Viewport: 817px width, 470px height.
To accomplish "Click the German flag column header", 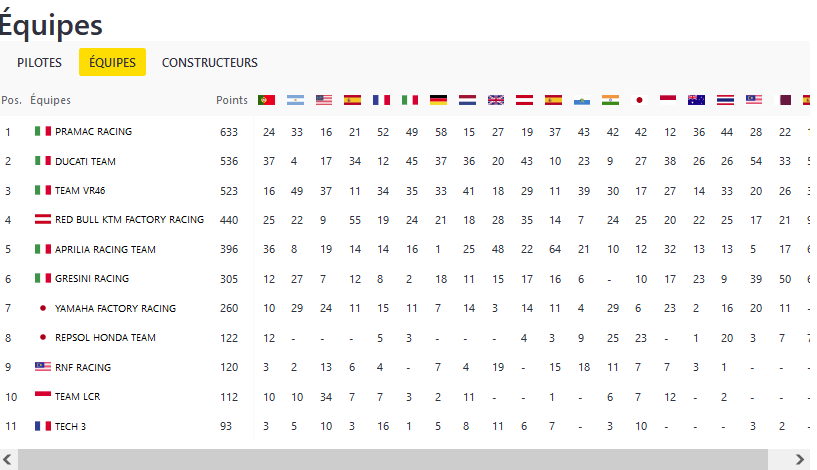I will [439, 100].
